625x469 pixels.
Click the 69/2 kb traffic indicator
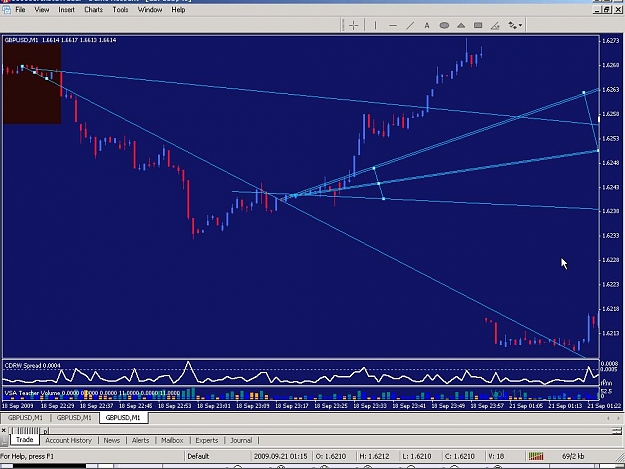click(573, 456)
